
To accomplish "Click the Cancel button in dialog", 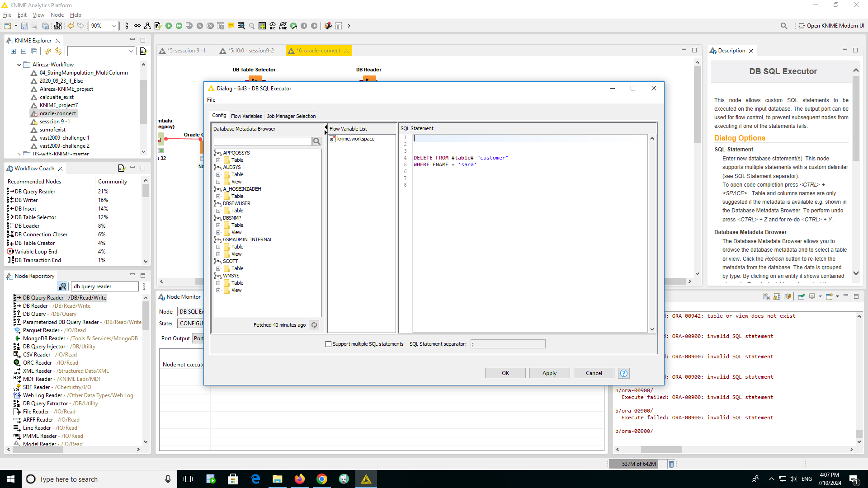I will (x=594, y=373).
